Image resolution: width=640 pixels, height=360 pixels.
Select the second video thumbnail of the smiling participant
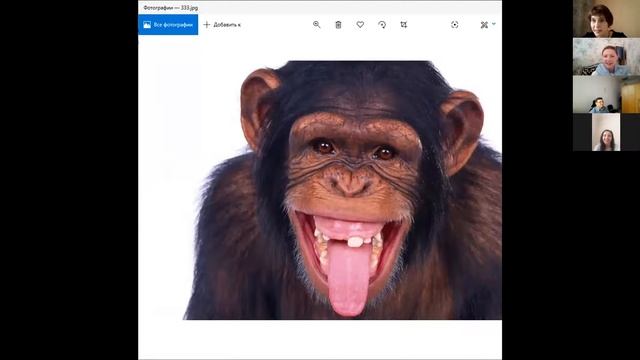[606, 57]
